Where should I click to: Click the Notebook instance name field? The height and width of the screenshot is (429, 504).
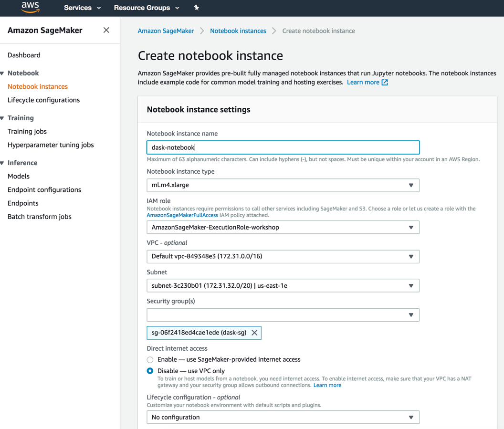[283, 147]
